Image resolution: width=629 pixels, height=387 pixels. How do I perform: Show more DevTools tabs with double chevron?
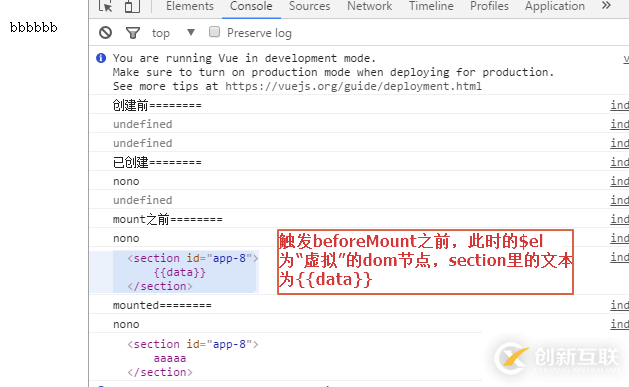[x=606, y=6]
